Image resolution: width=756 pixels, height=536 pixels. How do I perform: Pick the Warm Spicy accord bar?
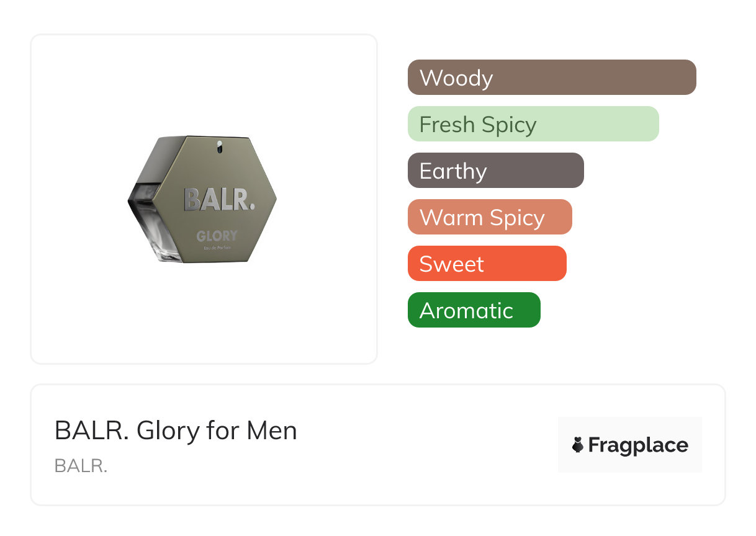pos(489,217)
